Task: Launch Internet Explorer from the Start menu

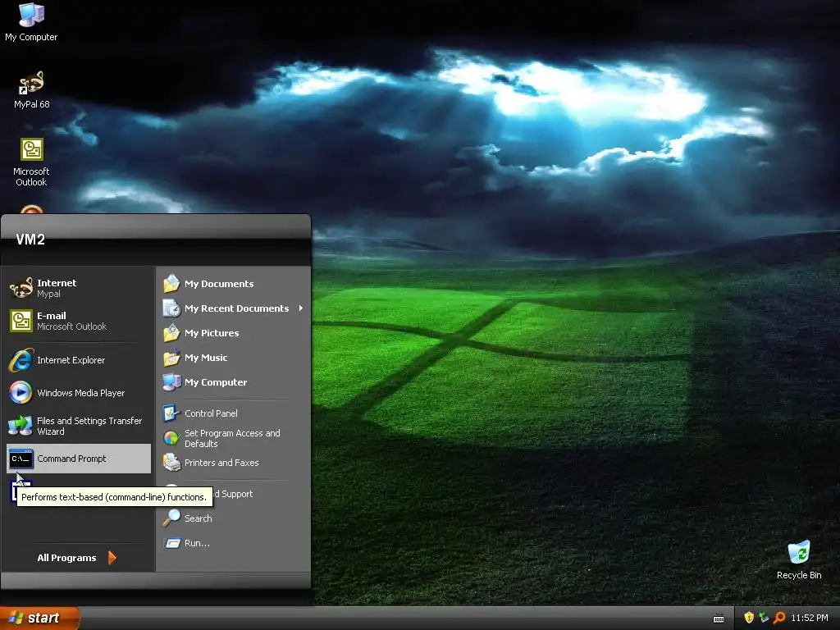Action: click(x=79, y=361)
